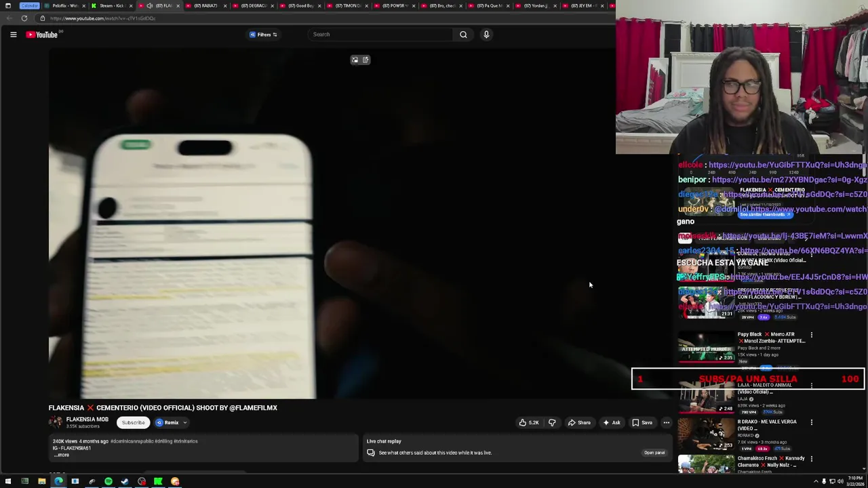Image resolution: width=868 pixels, height=488 pixels.
Task: Open the R DRAKO - ME VALE VERGA thumbnail
Action: tap(706, 434)
